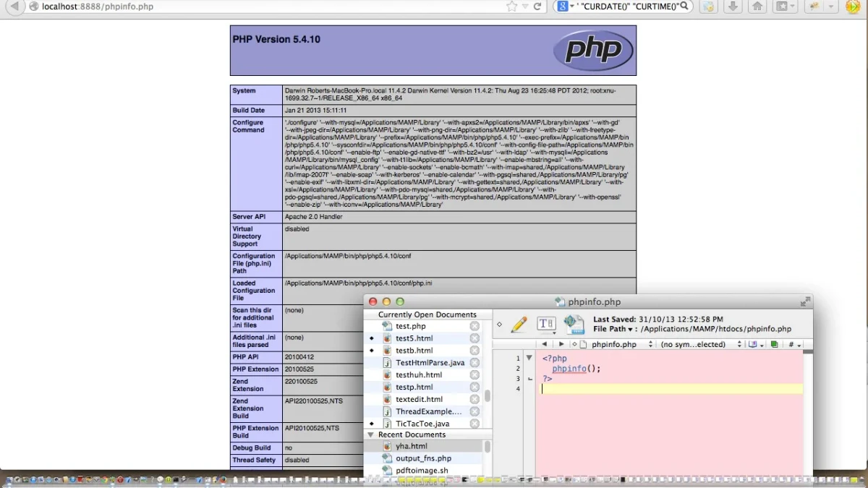The width and height of the screenshot is (868, 488).
Task: Click the Recent Documents list scrollbar
Action: 488,447
